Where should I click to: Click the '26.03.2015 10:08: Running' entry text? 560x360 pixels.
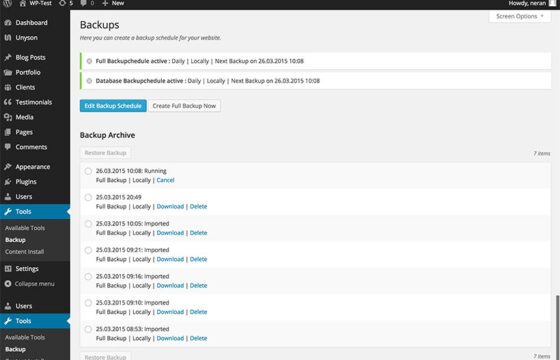[131, 171]
